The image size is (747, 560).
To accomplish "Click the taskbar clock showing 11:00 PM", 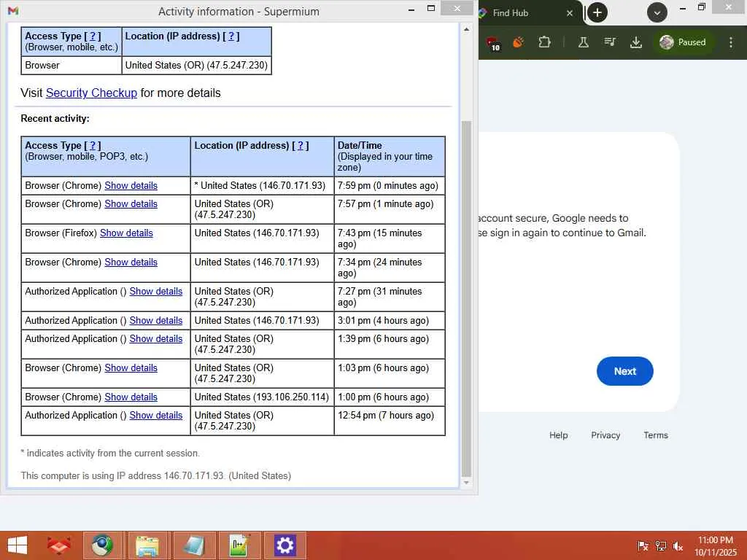I will coord(715,545).
